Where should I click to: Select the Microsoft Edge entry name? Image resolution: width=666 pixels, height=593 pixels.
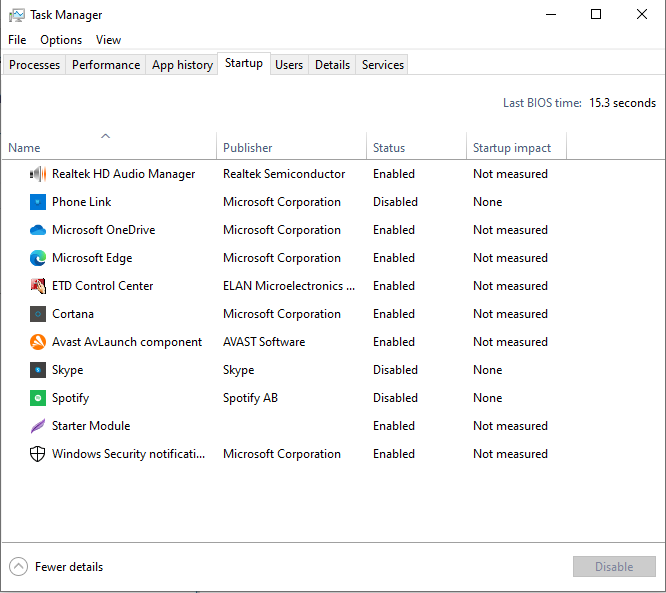click(92, 258)
